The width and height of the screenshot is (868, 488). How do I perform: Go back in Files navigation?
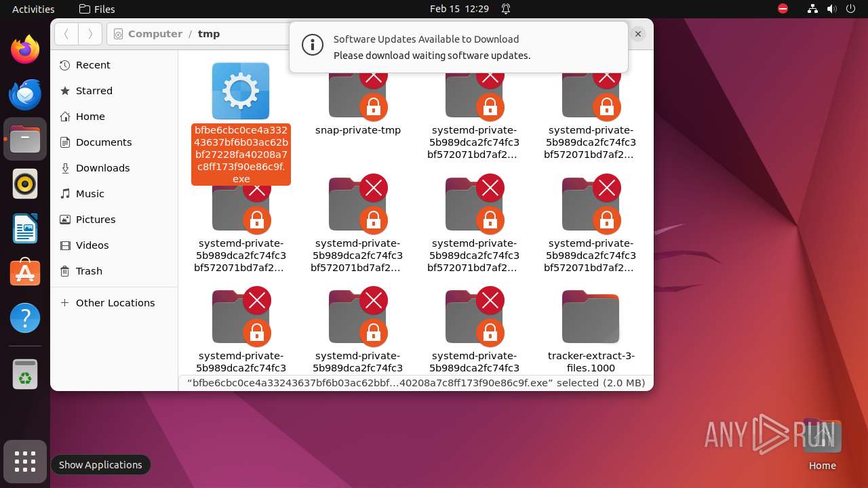(x=66, y=34)
